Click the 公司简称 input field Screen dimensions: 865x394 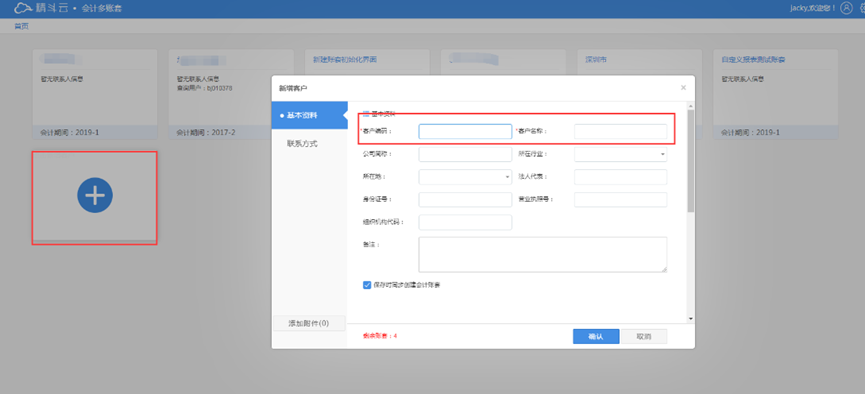(x=465, y=154)
